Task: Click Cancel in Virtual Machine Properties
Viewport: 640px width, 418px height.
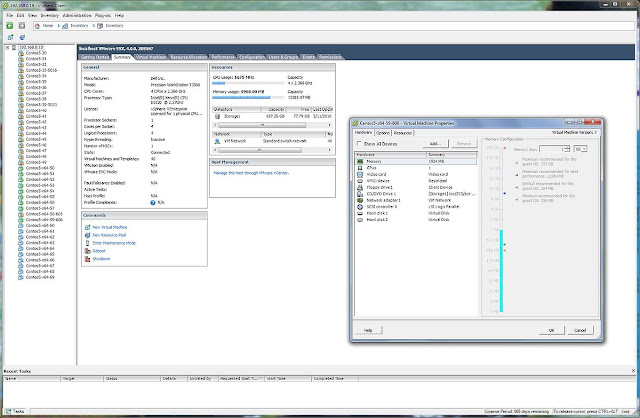Action: (x=580, y=330)
